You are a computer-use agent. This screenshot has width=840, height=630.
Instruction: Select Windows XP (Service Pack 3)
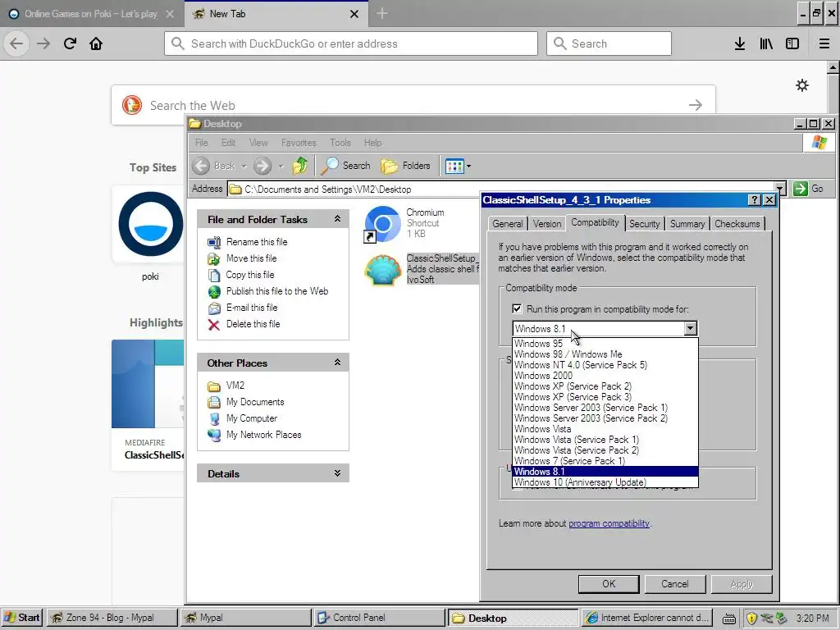point(605,397)
